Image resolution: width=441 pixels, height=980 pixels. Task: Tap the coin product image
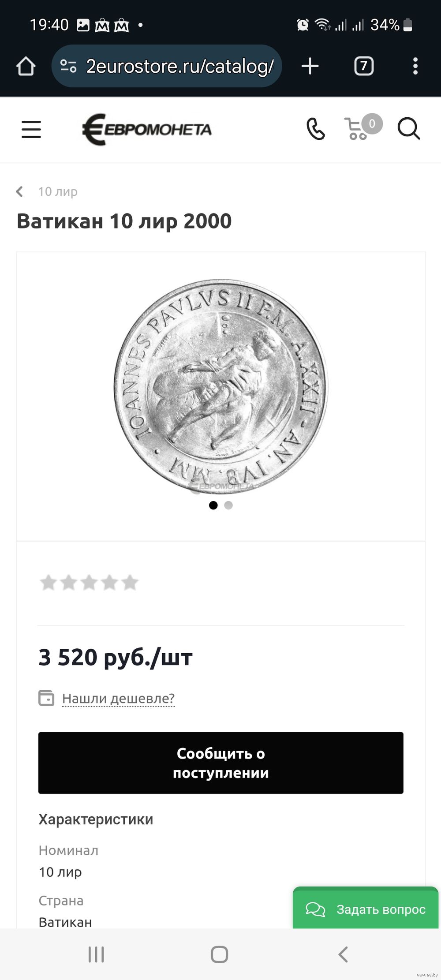[x=221, y=386]
